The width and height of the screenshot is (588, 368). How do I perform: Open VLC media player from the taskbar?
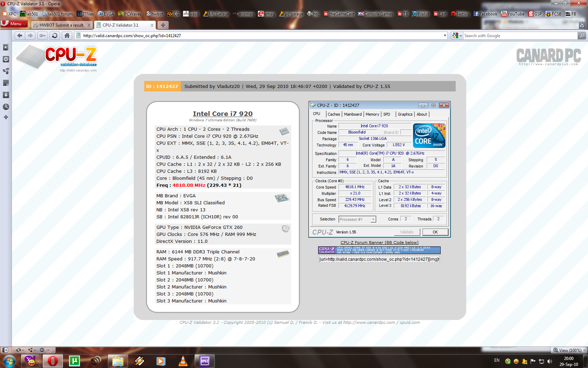pos(183,361)
